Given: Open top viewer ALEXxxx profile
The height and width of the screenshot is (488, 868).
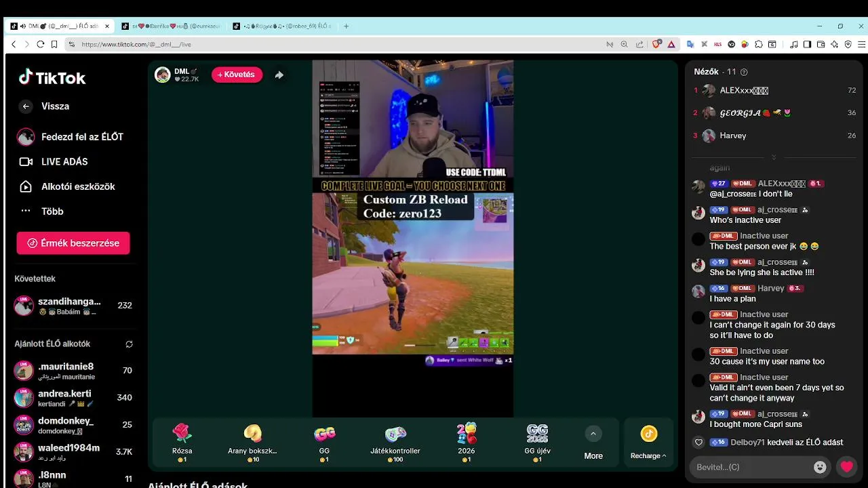Looking at the screenshot, I should tap(774, 90).
